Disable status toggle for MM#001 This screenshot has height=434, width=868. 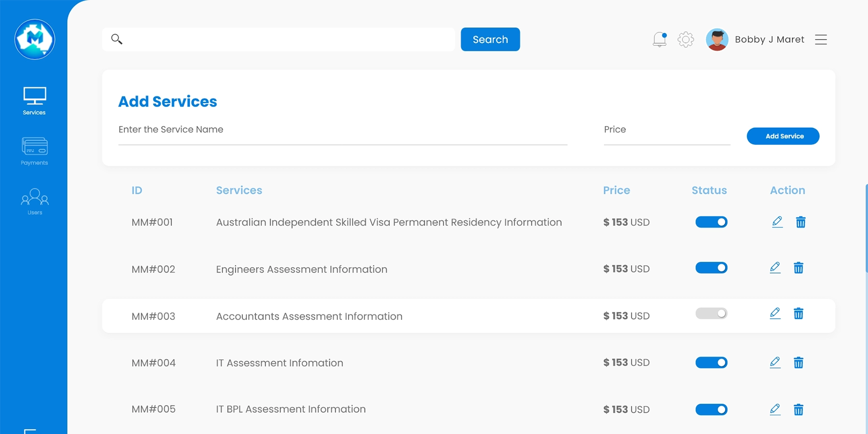[711, 222]
